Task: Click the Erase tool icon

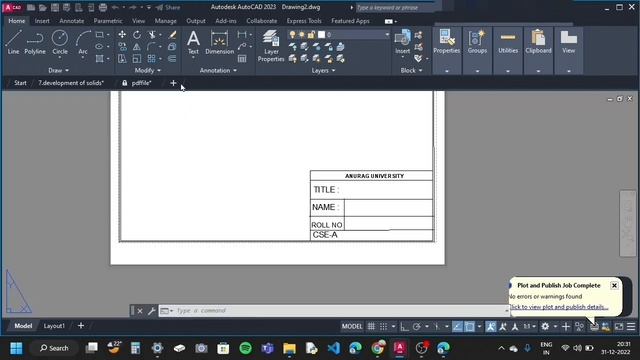Action: [x=173, y=35]
